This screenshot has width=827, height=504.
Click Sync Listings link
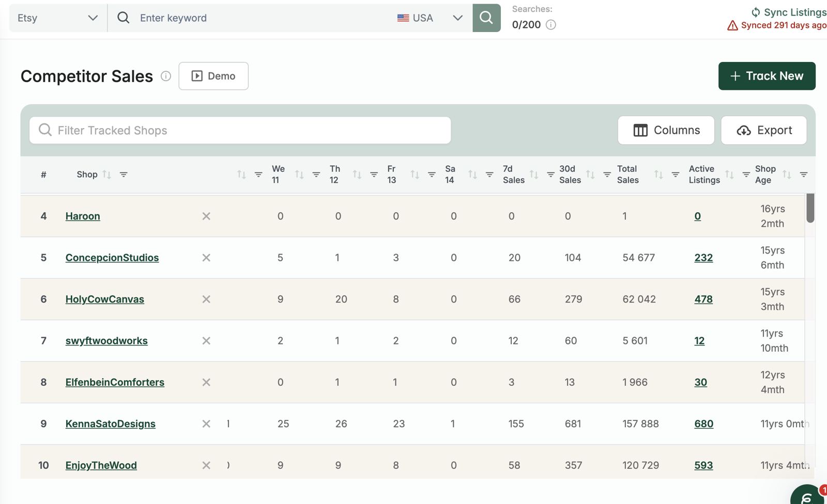pyautogui.click(x=789, y=12)
